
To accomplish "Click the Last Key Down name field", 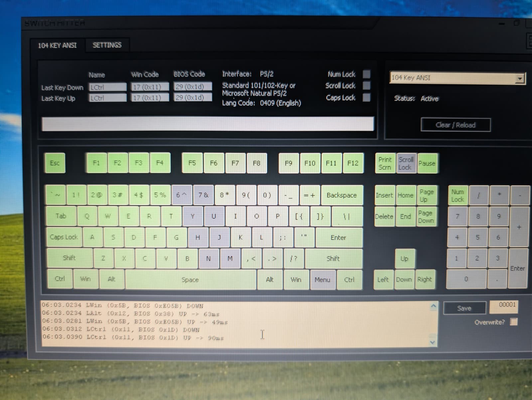I will point(108,87).
